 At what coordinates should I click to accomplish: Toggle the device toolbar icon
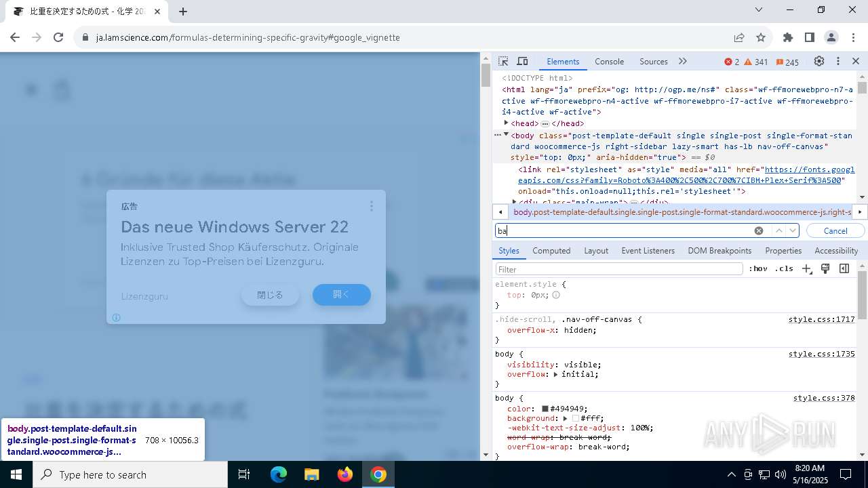tap(522, 61)
